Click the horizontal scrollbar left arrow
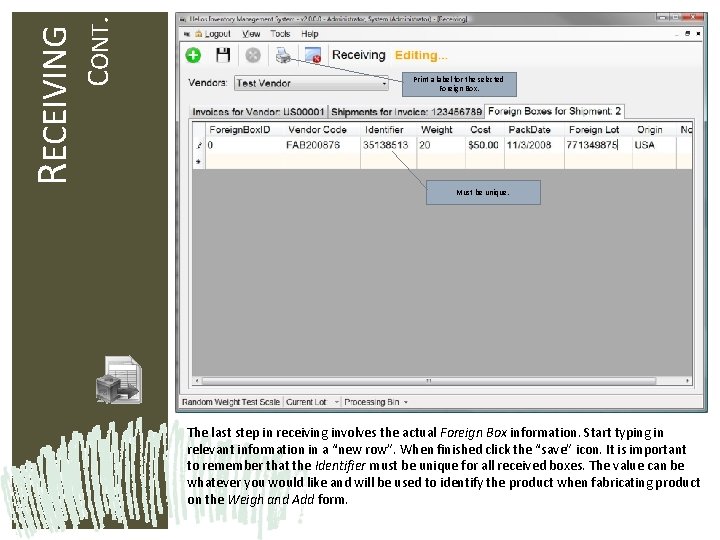 pos(197,381)
